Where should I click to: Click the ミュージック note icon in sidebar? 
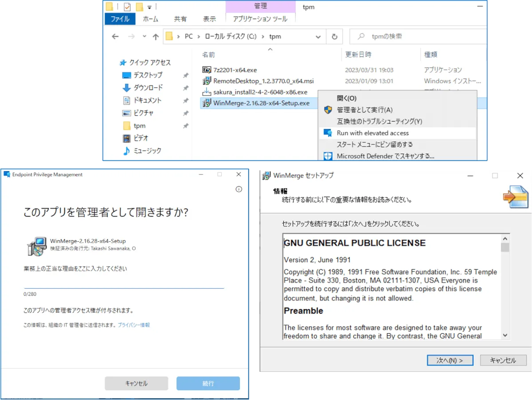[127, 151]
